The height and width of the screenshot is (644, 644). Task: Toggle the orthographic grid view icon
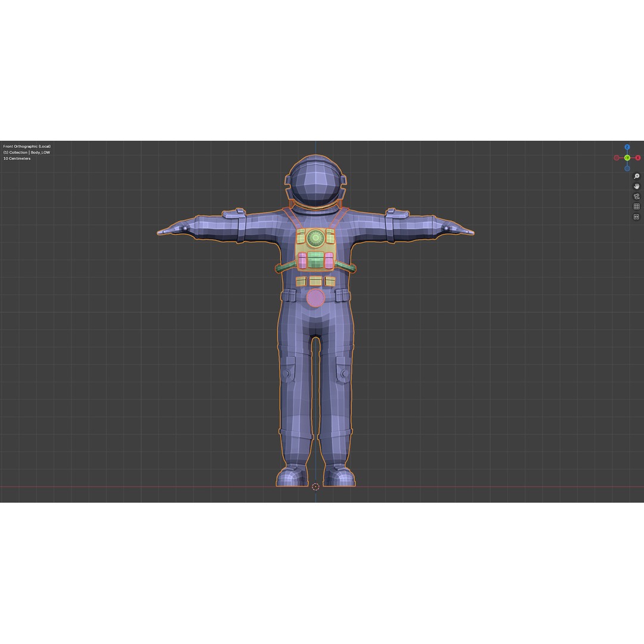[x=637, y=206]
